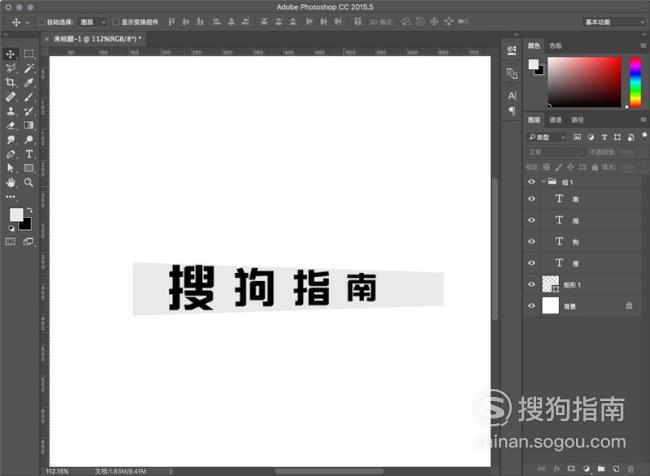
Task: Select the 颜色 Color tab
Action: coord(534,46)
